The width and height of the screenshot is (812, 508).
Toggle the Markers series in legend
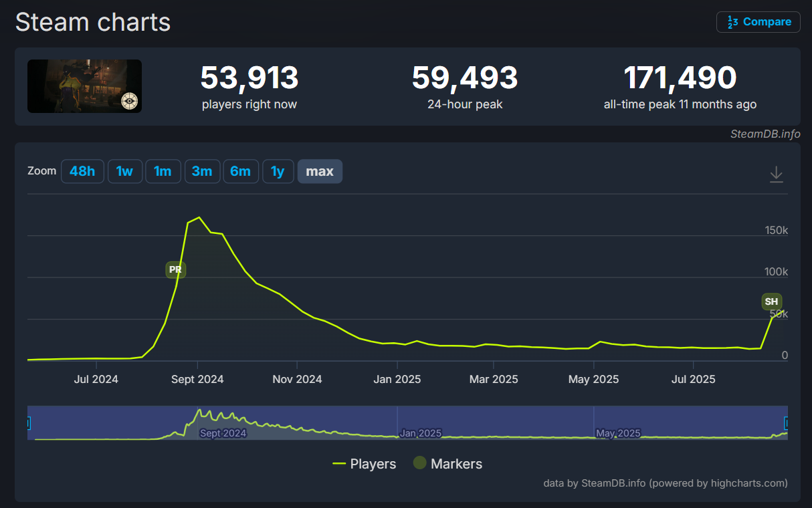coord(447,464)
